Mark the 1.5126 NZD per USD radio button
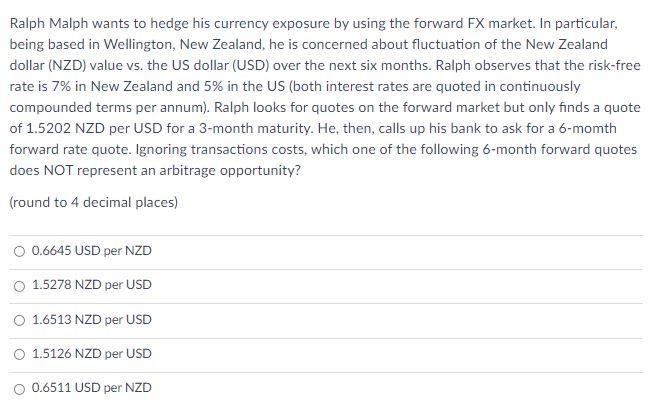The width and height of the screenshot is (653, 418). [20, 353]
